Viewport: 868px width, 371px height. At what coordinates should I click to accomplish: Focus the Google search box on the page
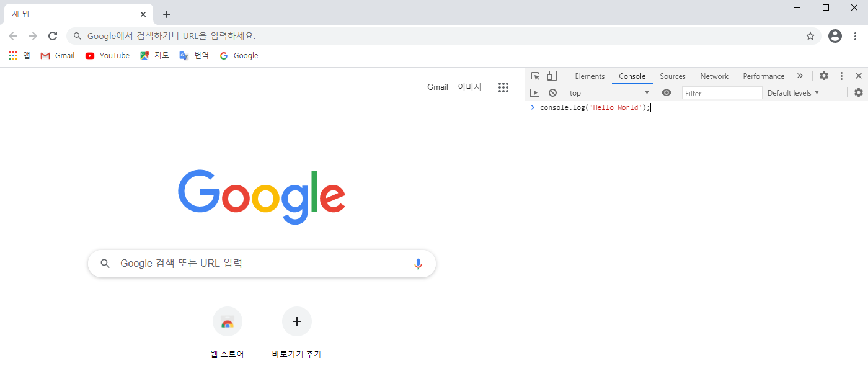coord(262,264)
